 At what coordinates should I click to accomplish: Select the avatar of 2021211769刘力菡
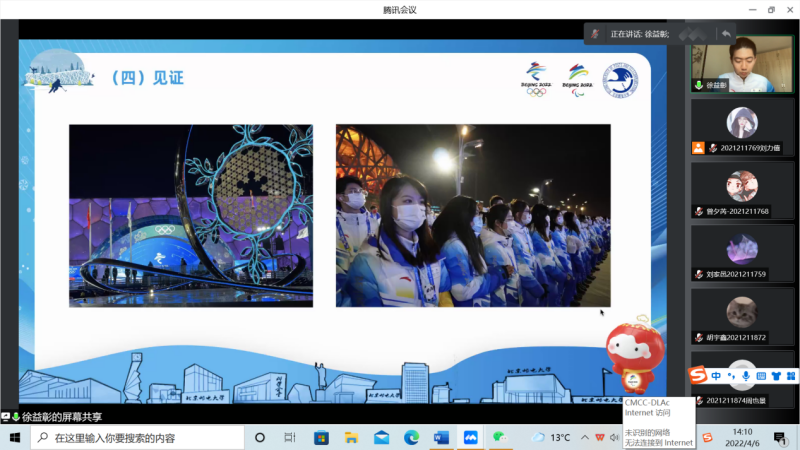[x=742, y=122]
